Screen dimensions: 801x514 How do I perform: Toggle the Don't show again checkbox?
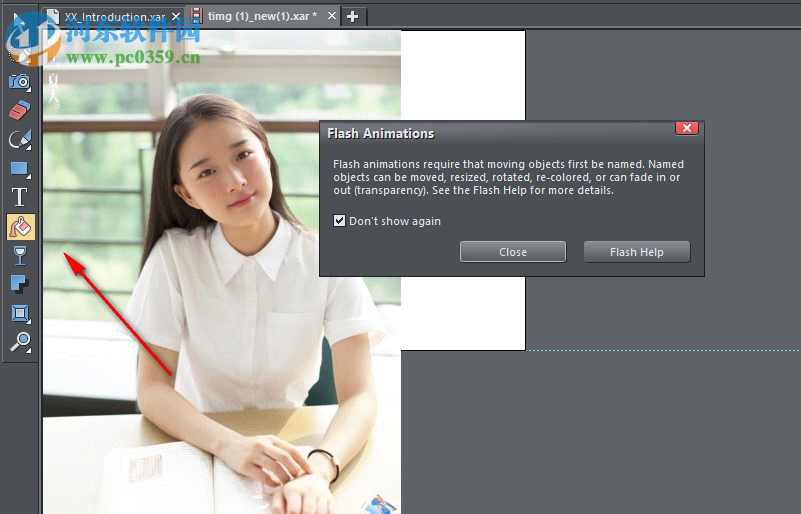pos(339,221)
